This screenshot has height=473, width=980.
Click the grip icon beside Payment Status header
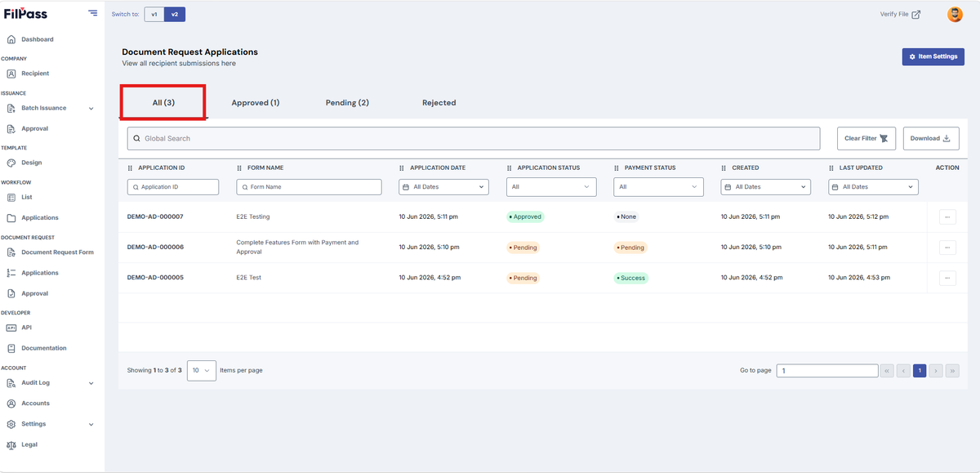617,168
